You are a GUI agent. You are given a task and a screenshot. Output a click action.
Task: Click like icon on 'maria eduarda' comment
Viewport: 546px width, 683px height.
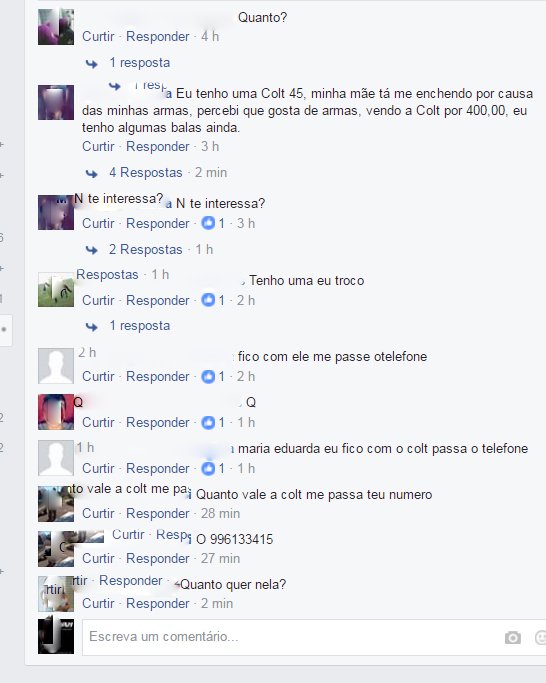(x=208, y=468)
